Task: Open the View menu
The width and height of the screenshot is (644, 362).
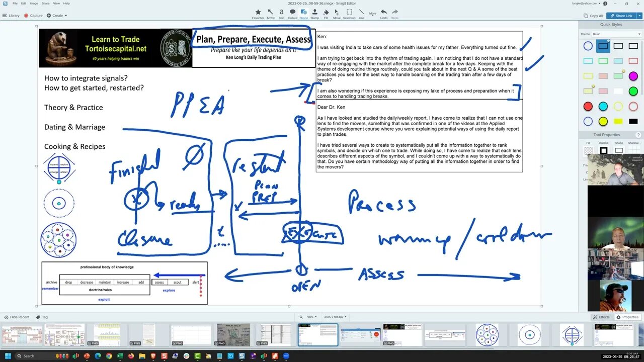Action: pos(56,3)
